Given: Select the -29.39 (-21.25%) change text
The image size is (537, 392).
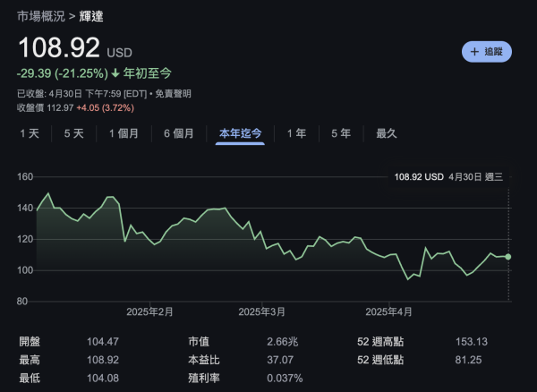Looking at the screenshot, I should point(63,73).
